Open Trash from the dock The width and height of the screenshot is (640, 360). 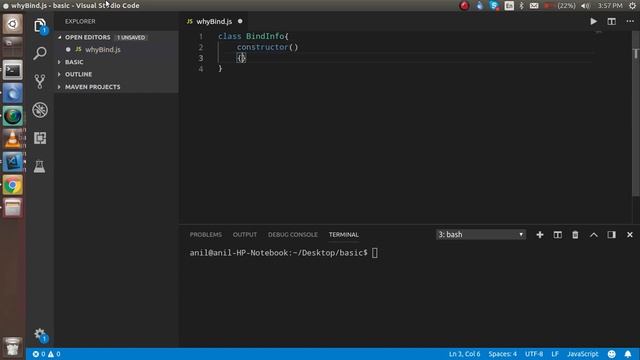pos(13,347)
